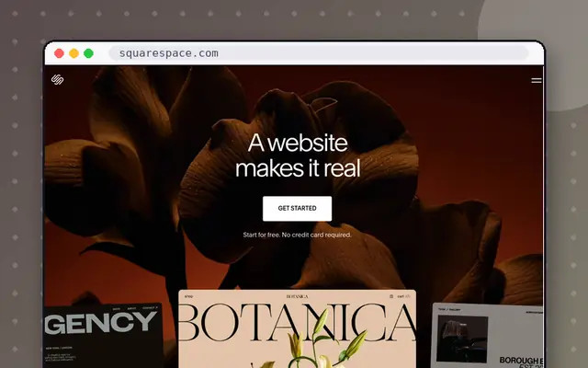Click the red close window button

point(59,53)
